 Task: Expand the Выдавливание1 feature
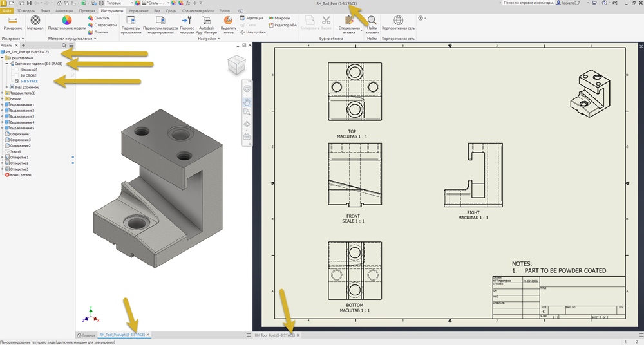click(x=2, y=105)
